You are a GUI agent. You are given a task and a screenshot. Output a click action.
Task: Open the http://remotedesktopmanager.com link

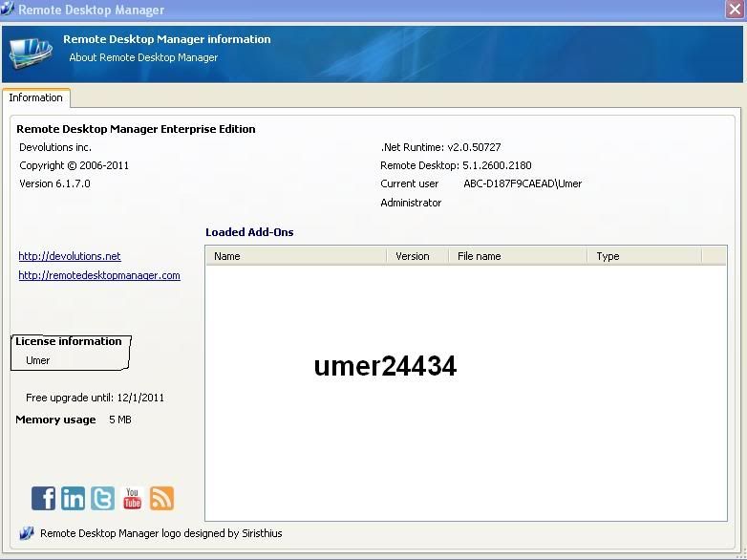(x=99, y=275)
